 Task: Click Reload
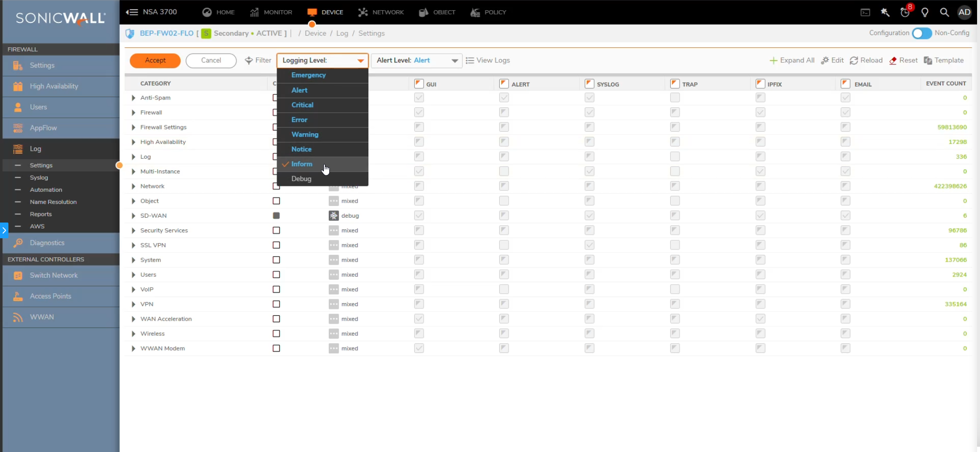click(x=866, y=61)
